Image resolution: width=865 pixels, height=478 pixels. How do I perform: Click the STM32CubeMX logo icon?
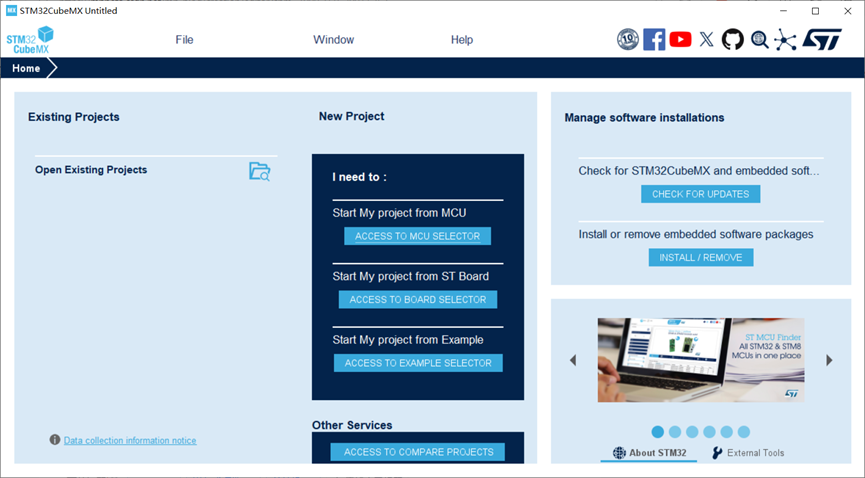click(30, 40)
